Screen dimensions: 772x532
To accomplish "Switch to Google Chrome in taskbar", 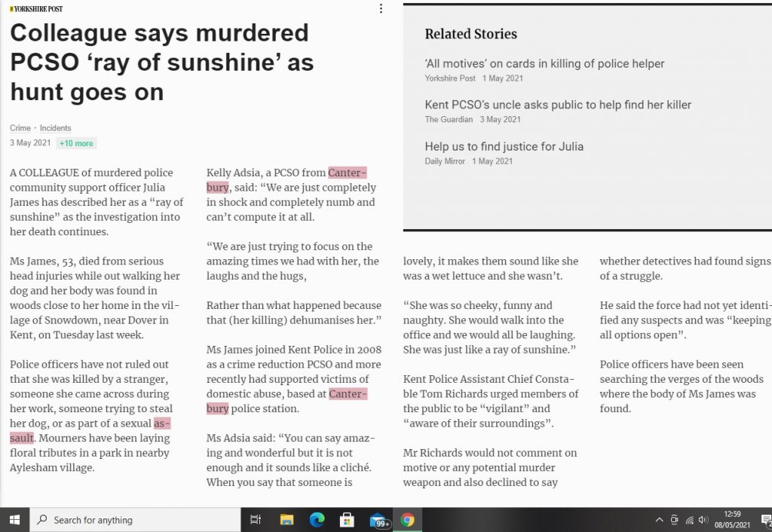I will (x=407, y=519).
